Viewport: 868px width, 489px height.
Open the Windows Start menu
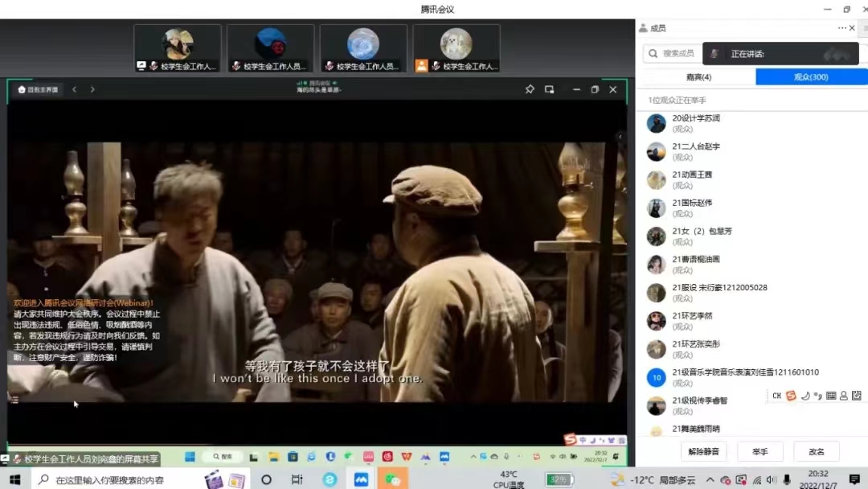pos(15,479)
